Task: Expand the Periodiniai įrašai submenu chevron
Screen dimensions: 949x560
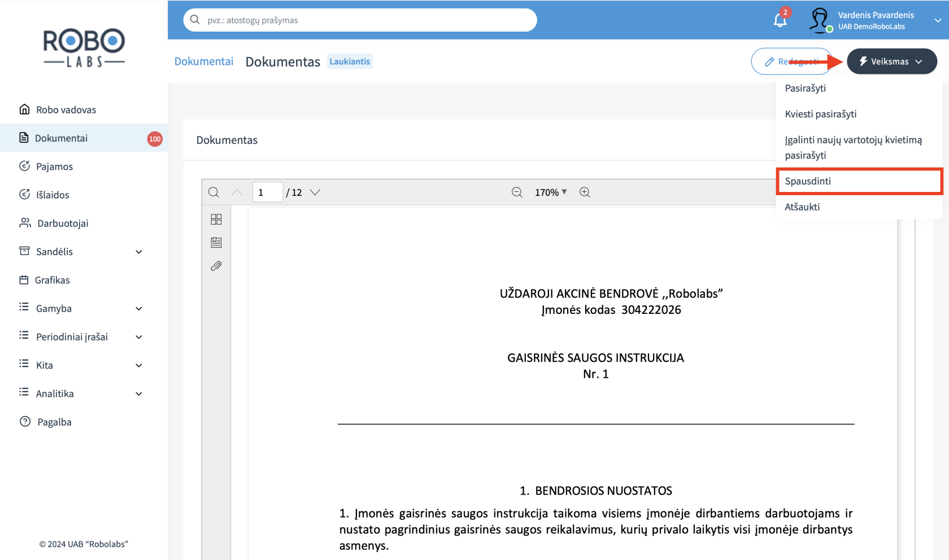Action: (139, 337)
